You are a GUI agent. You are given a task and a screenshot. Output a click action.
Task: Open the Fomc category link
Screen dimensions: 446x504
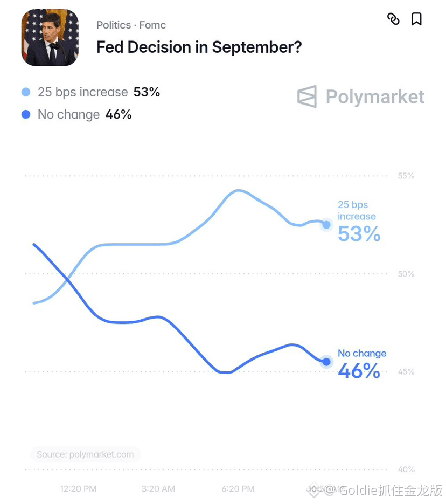[152, 25]
